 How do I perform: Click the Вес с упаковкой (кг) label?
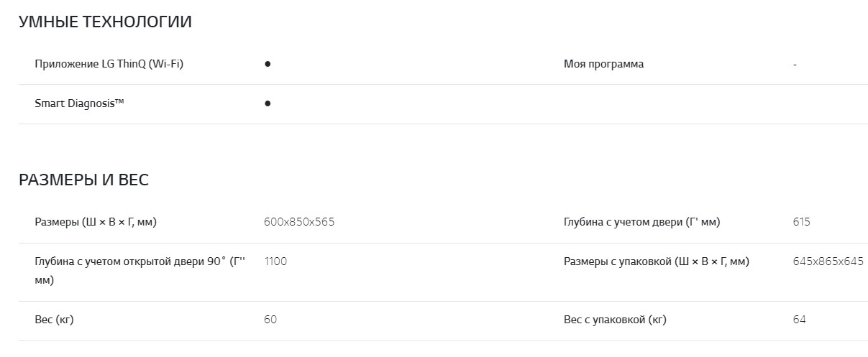615,320
